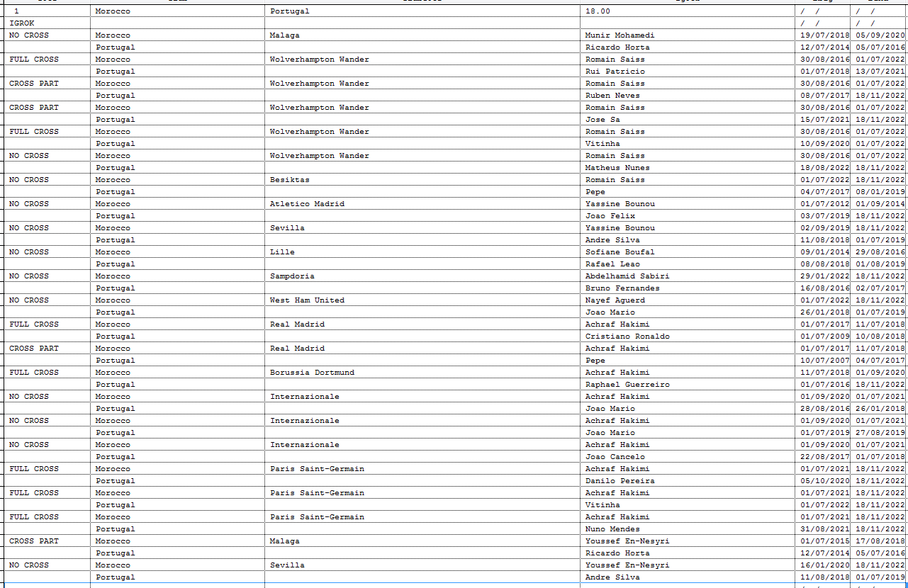Click the date 29/08/2016

tap(880, 252)
